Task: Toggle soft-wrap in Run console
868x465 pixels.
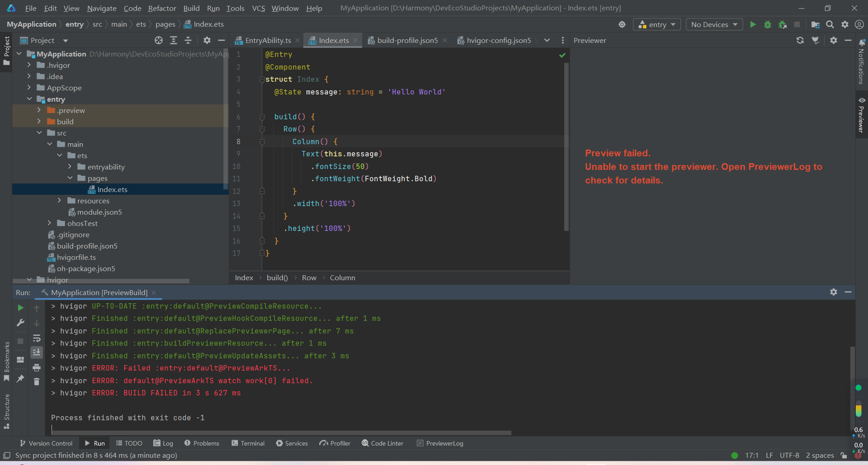Action: [x=37, y=338]
